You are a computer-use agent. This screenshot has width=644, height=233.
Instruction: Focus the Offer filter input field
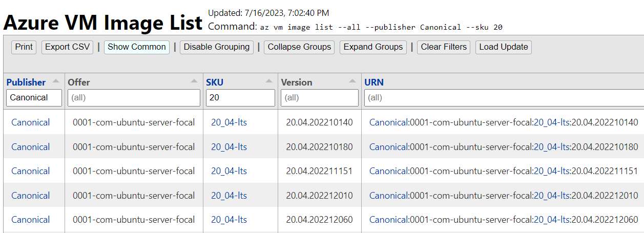pos(134,98)
